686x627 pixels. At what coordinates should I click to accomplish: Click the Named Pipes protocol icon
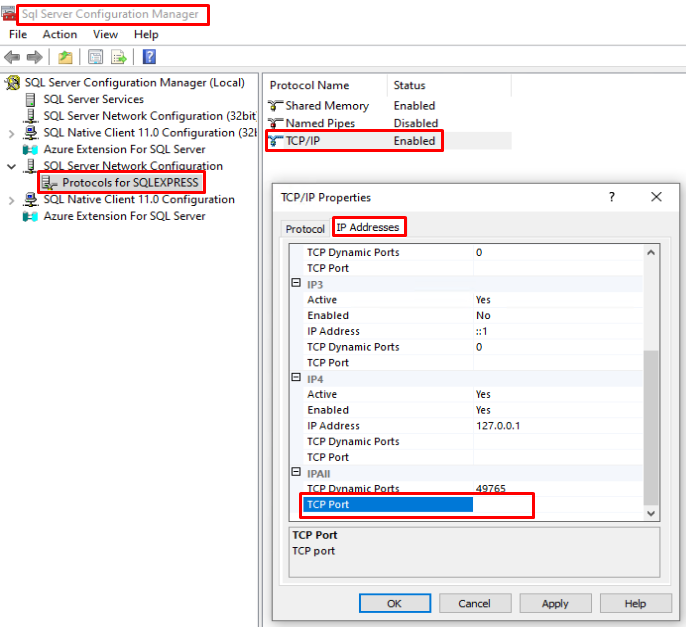tap(275, 123)
